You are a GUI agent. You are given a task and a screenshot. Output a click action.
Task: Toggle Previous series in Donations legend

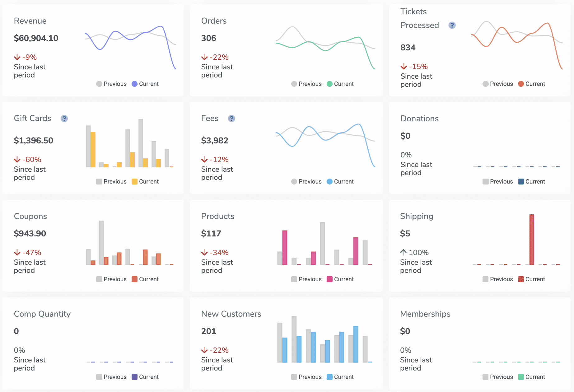[x=498, y=182]
